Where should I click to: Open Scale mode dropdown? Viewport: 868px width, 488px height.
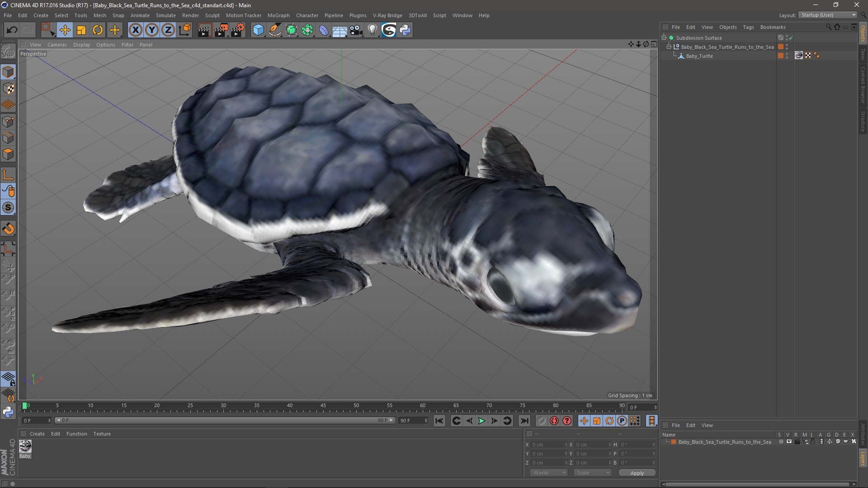click(593, 473)
